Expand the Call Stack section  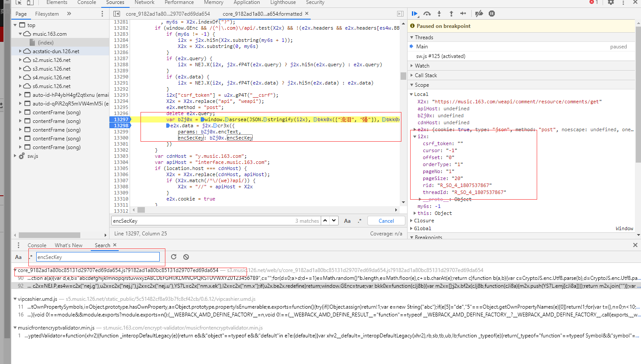tap(425, 75)
